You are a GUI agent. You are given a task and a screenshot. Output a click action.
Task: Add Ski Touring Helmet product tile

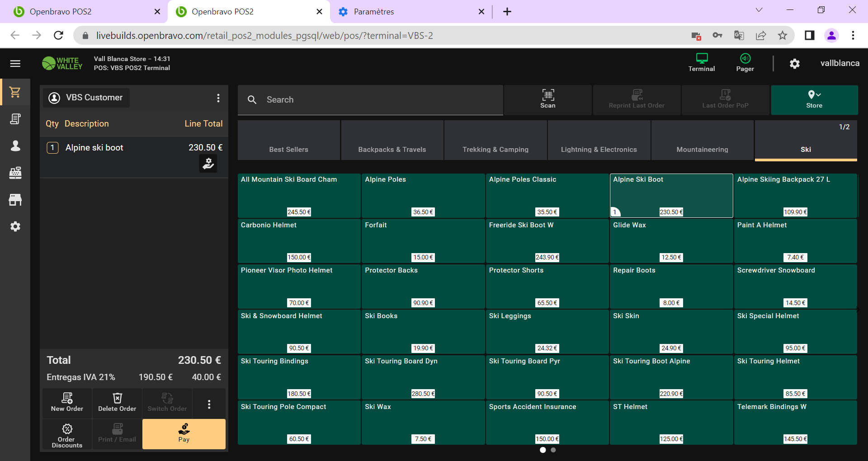pyautogui.click(x=795, y=377)
